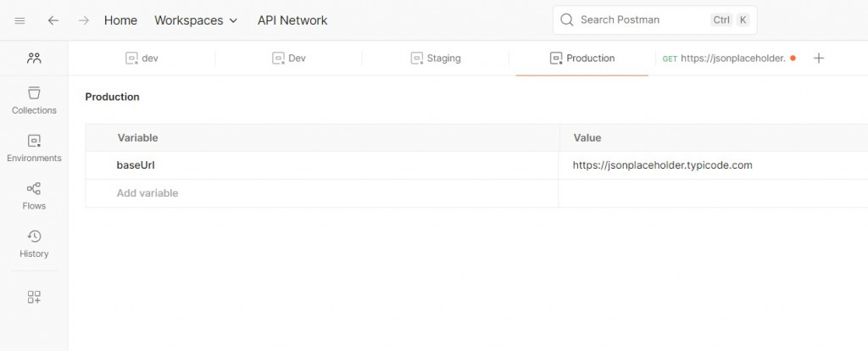Navigate back with the left arrow
The height and width of the screenshot is (351, 868).
point(53,20)
